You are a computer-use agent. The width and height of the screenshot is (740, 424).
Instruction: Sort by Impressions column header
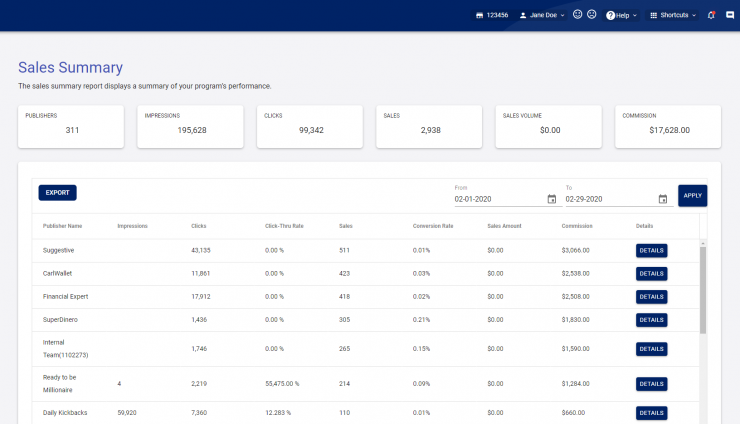tap(132, 226)
